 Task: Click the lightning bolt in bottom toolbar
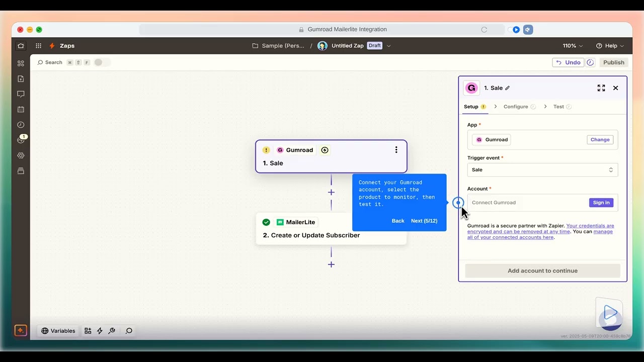click(x=100, y=331)
